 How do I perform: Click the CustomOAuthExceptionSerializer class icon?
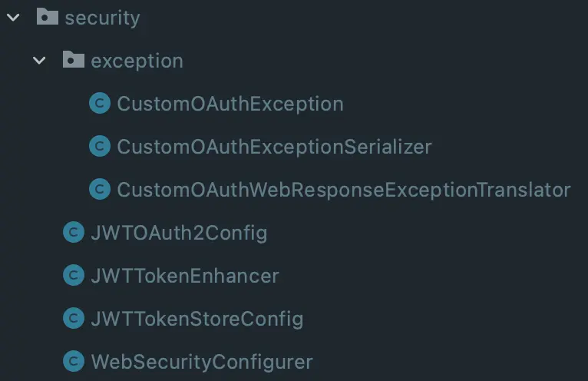click(100, 146)
